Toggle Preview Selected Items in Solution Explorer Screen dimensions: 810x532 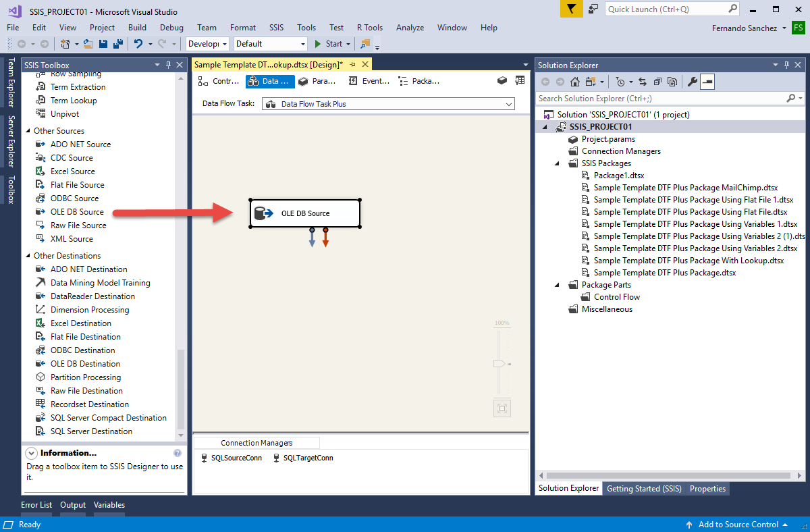point(707,82)
